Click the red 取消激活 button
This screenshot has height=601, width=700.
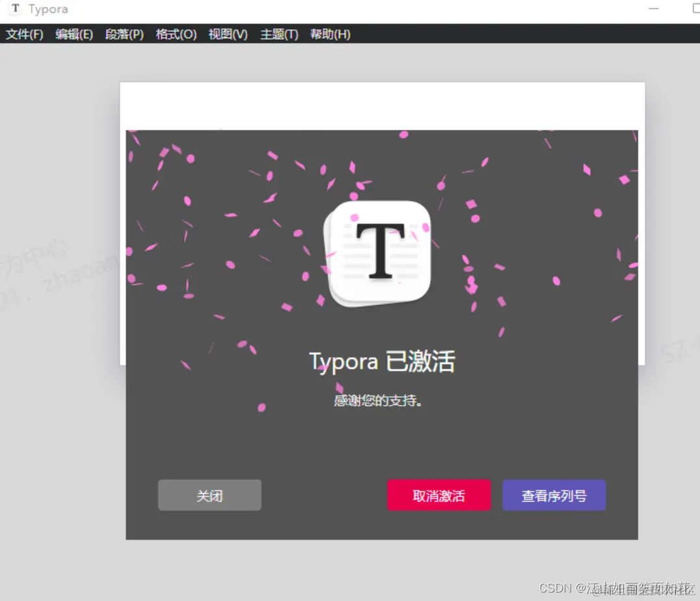(x=439, y=495)
